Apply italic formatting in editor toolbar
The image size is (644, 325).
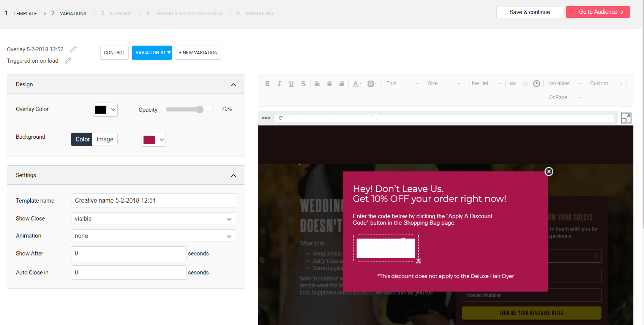tap(279, 84)
